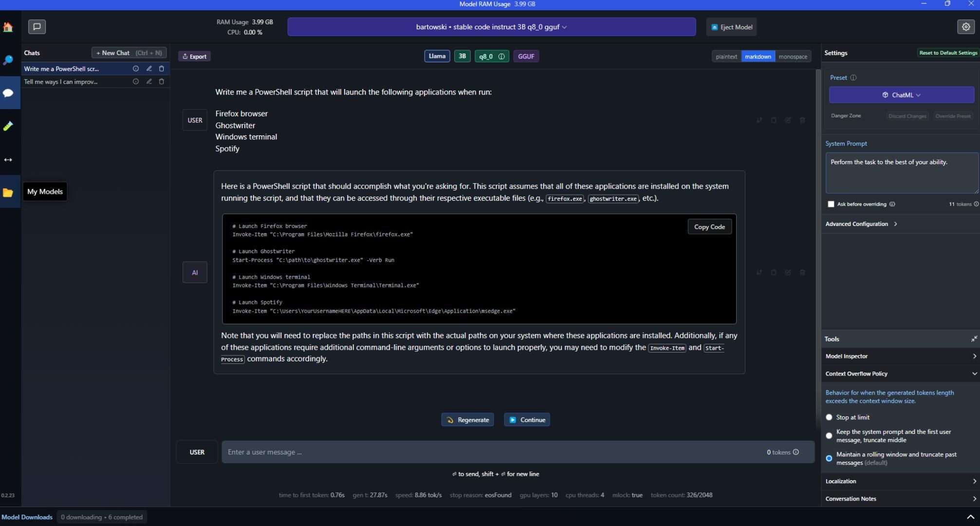Toggle Ask before overriding checkbox
Image resolution: width=980 pixels, height=526 pixels.
tap(830, 204)
